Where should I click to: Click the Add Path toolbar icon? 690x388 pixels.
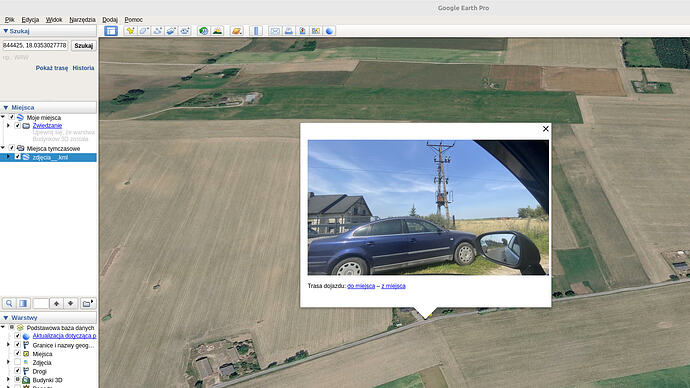click(x=157, y=31)
